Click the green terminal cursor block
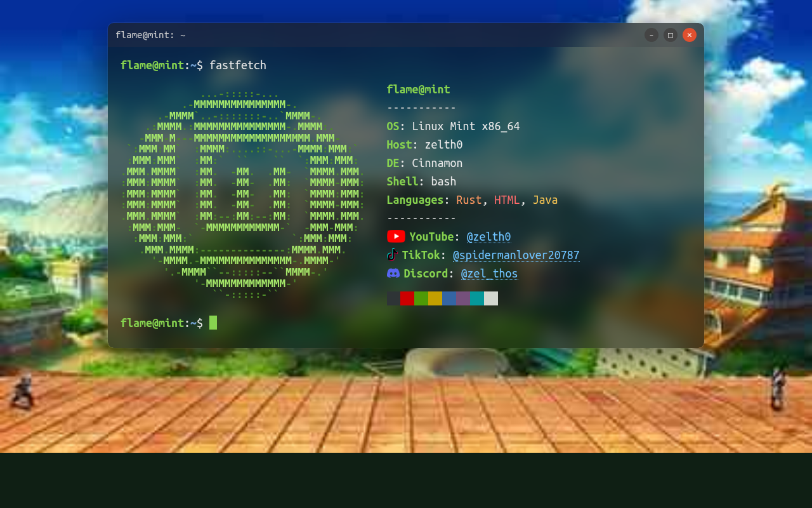The width and height of the screenshot is (812, 508). click(x=213, y=323)
